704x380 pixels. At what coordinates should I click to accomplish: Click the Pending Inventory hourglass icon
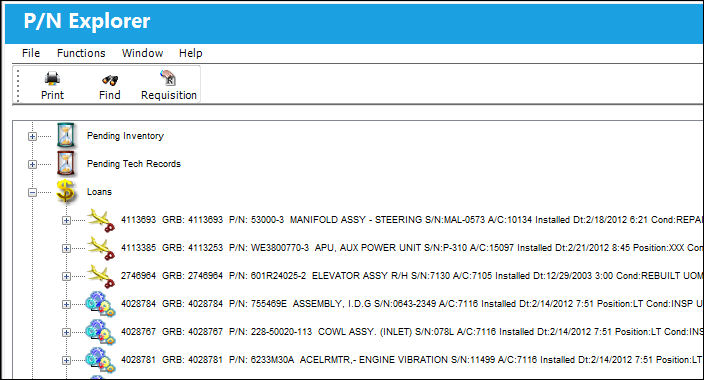66,135
